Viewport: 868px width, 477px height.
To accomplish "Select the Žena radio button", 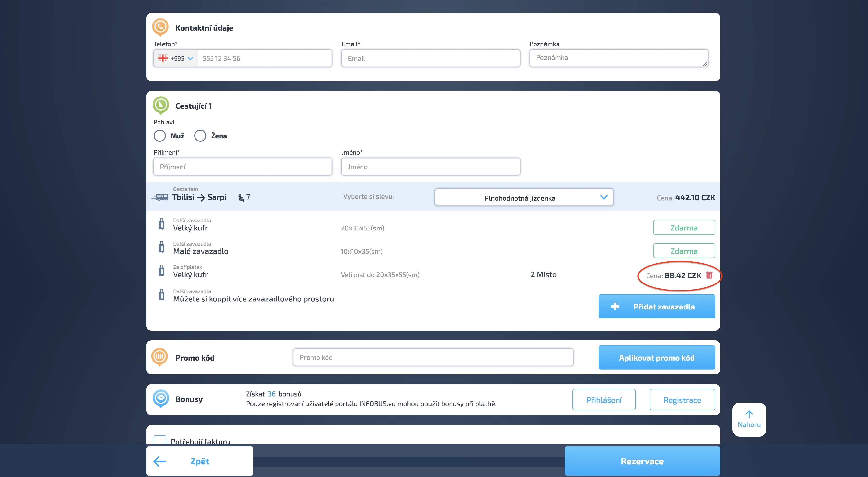I will 200,136.
